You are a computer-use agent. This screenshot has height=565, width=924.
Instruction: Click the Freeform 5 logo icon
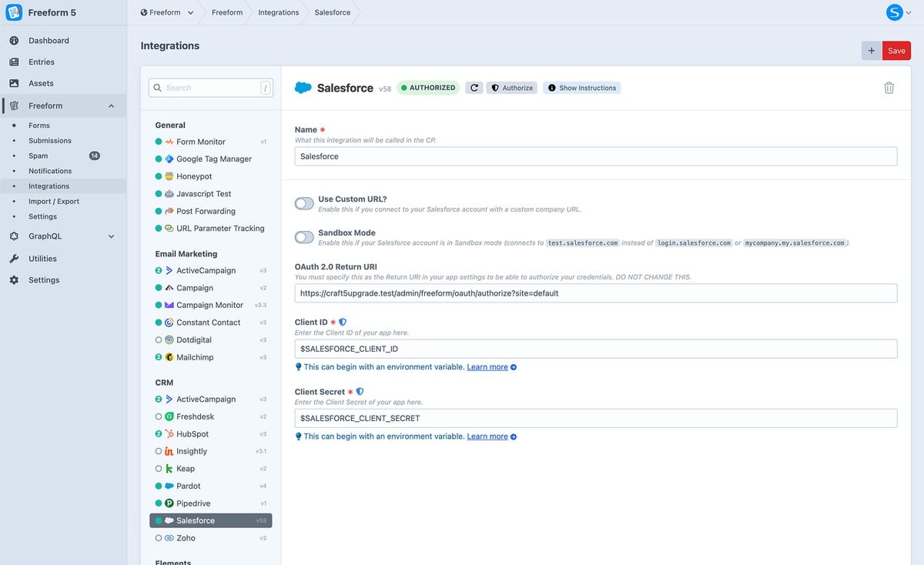point(14,12)
